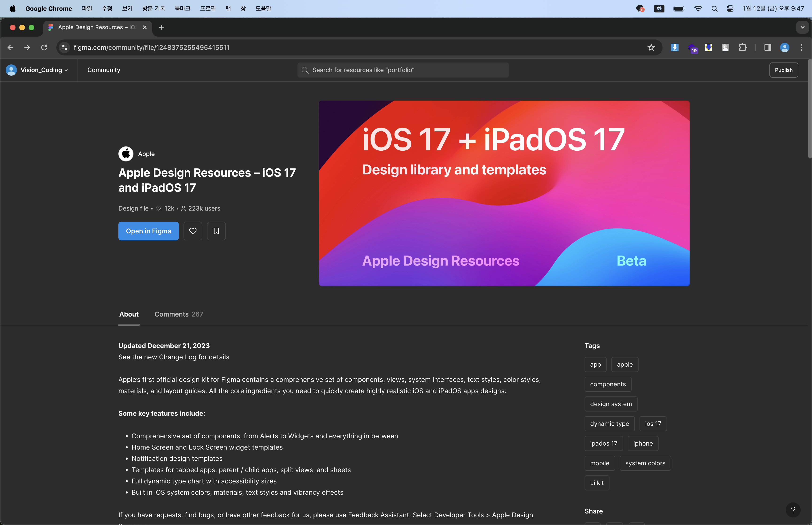Click the Apple logo author avatar

click(126, 154)
